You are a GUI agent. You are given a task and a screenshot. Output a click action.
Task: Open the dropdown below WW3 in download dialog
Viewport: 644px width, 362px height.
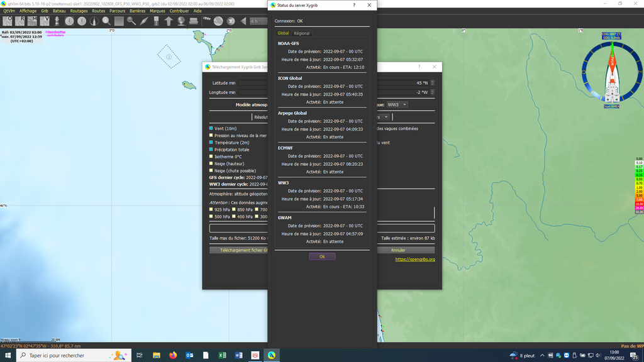click(384, 117)
